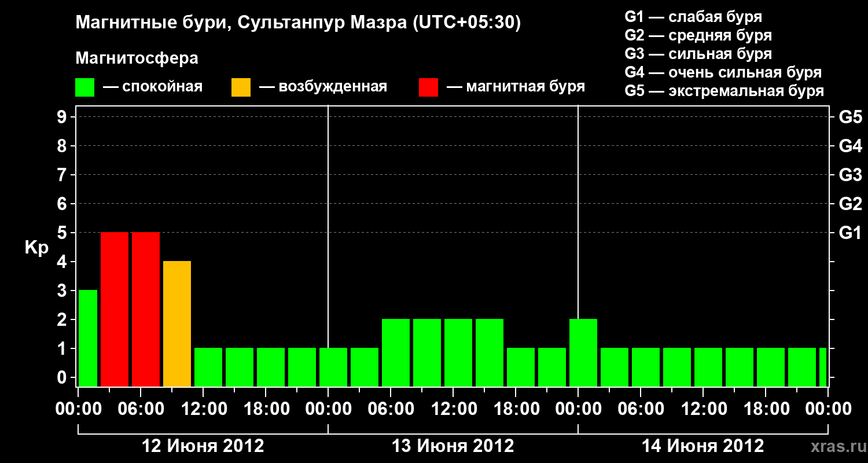Click the '06:00' time label under 12 Июня
The height and width of the screenshot is (463, 868).
141,409
